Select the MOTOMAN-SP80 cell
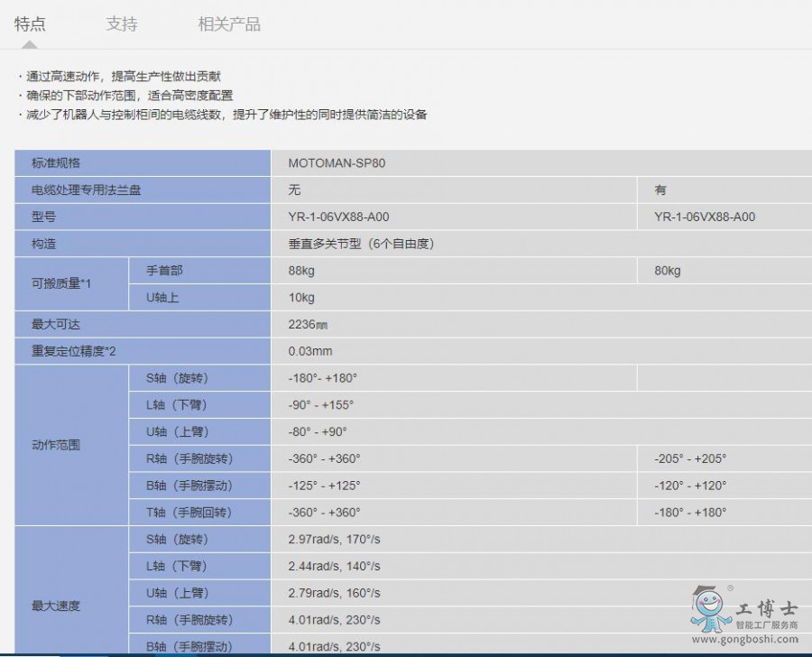The height and width of the screenshot is (657, 812). click(x=541, y=163)
